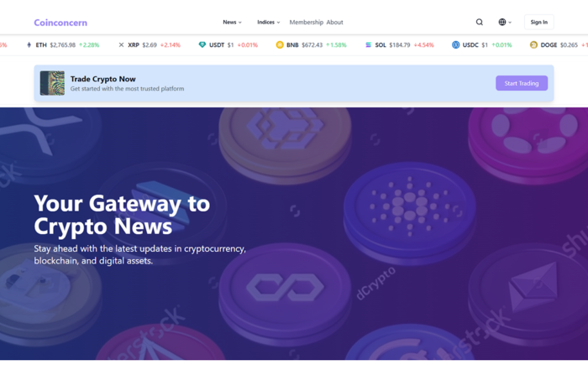Image resolution: width=588 pixels, height=370 pixels.
Task: Click the Solana icon in ticker
Action: (x=368, y=44)
